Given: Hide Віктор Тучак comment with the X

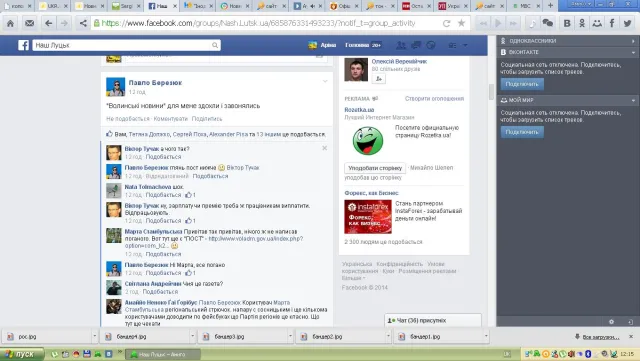Looking at the screenshot, I should pyautogui.click(x=324, y=148).
